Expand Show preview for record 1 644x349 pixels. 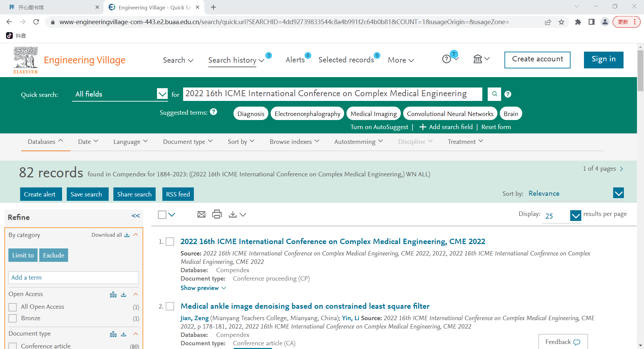click(x=203, y=288)
